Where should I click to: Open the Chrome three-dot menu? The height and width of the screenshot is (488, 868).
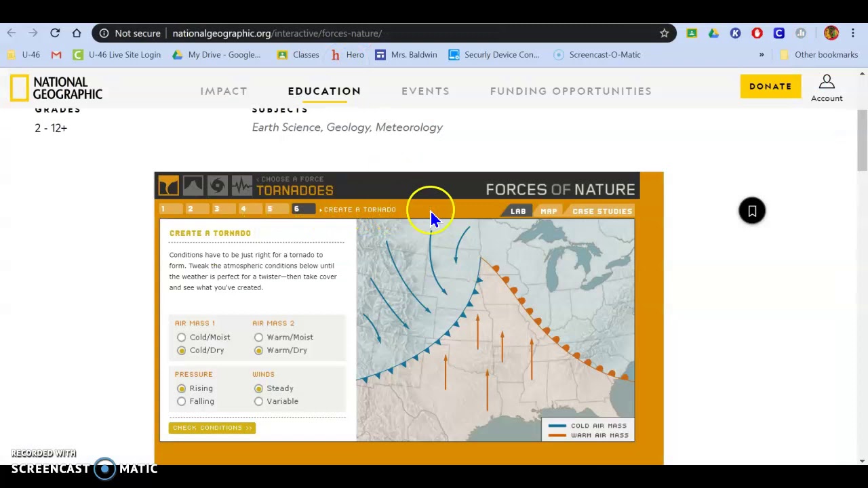[853, 33]
